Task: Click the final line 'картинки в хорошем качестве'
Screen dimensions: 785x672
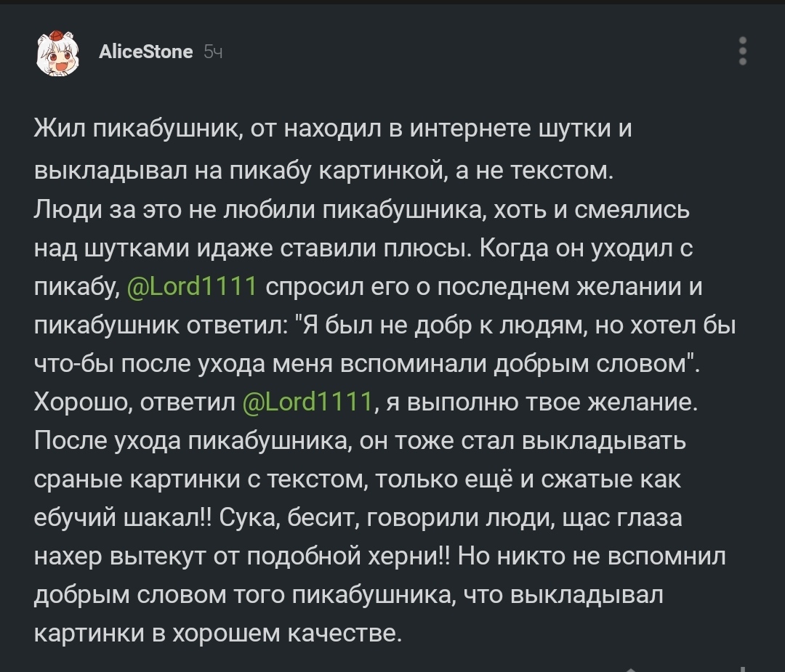Action: coord(218,633)
